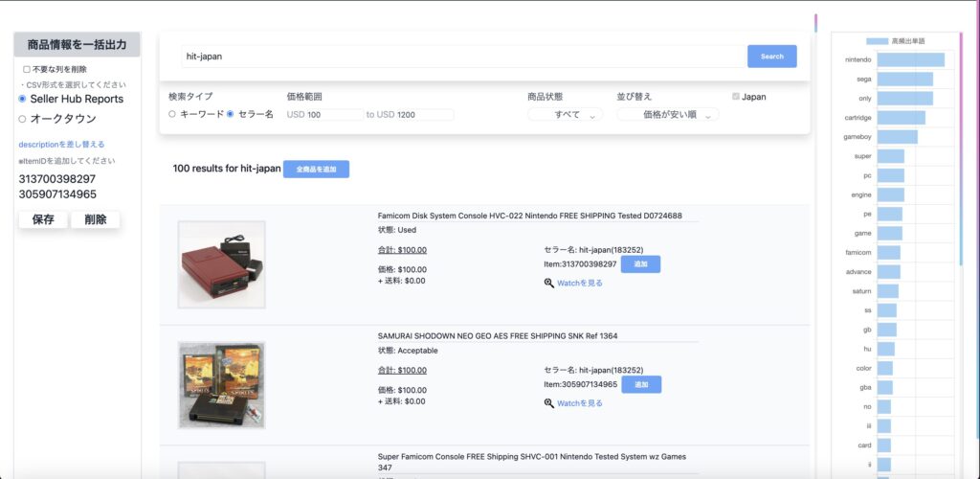Click the 状態: Acceptable text

408,351
